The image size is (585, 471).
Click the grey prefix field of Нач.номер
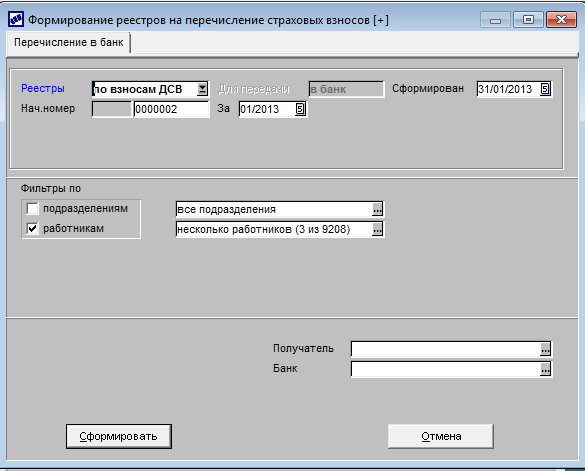tap(112, 109)
